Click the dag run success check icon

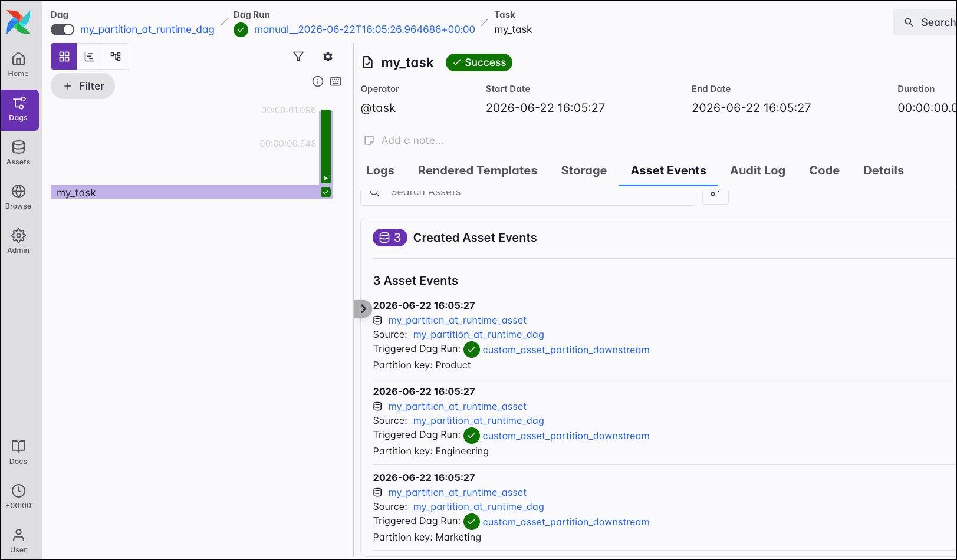tap(241, 29)
